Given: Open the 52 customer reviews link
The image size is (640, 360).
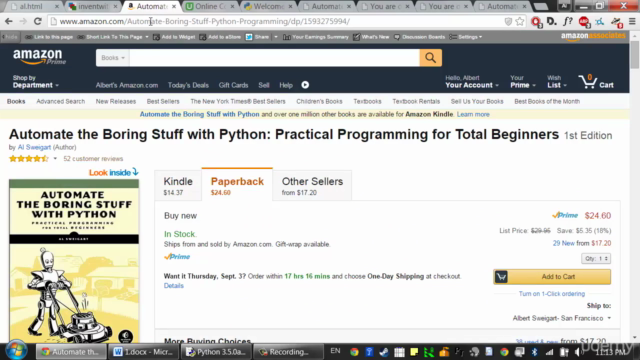Looking at the screenshot, I should [93, 159].
